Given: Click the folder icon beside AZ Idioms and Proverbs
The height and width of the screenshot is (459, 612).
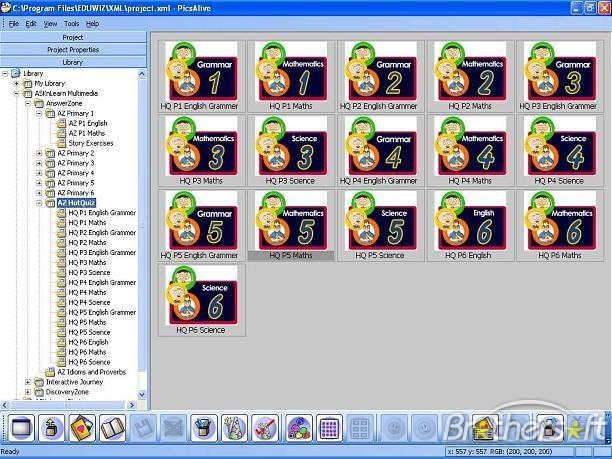Looking at the screenshot, I should [x=50, y=372].
